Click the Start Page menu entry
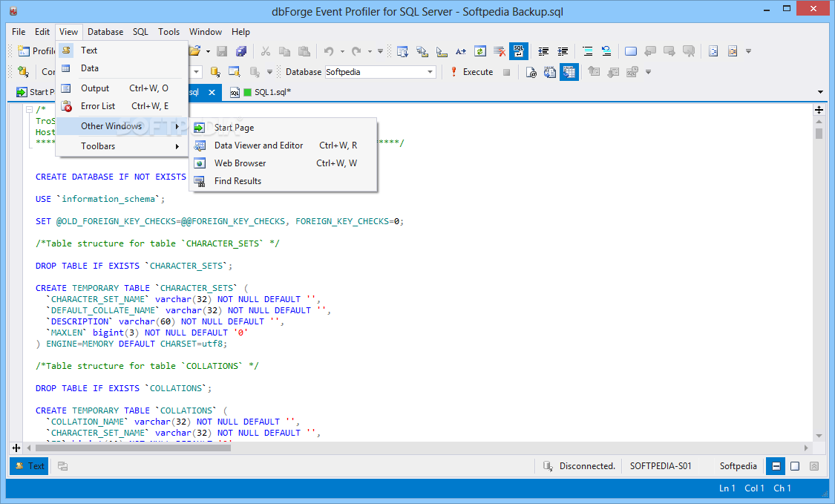 click(283, 128)
